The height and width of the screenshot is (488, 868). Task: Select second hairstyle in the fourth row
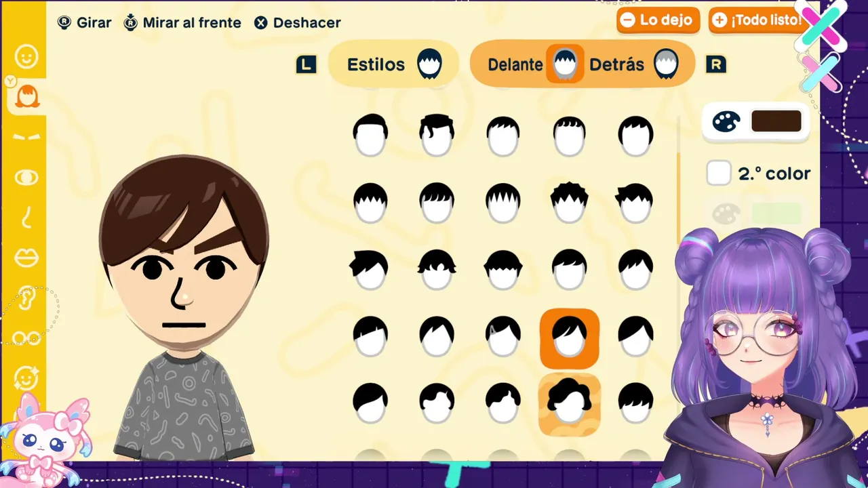437,337
